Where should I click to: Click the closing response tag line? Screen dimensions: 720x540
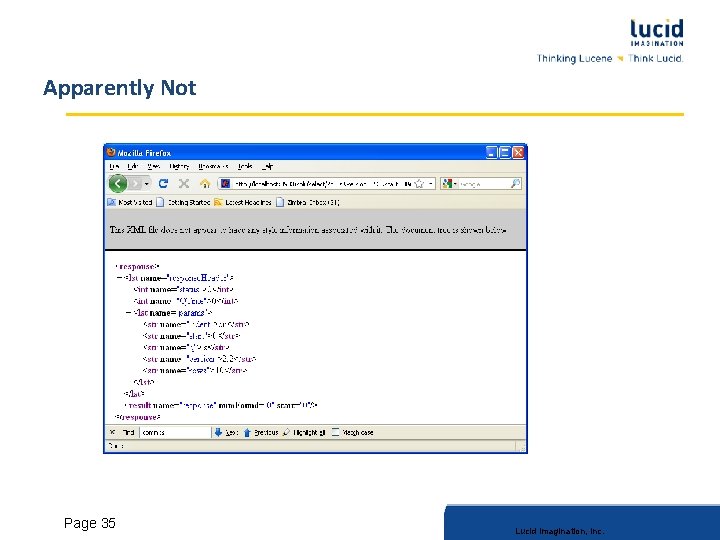pyautogui.click(x=138, y=417)
